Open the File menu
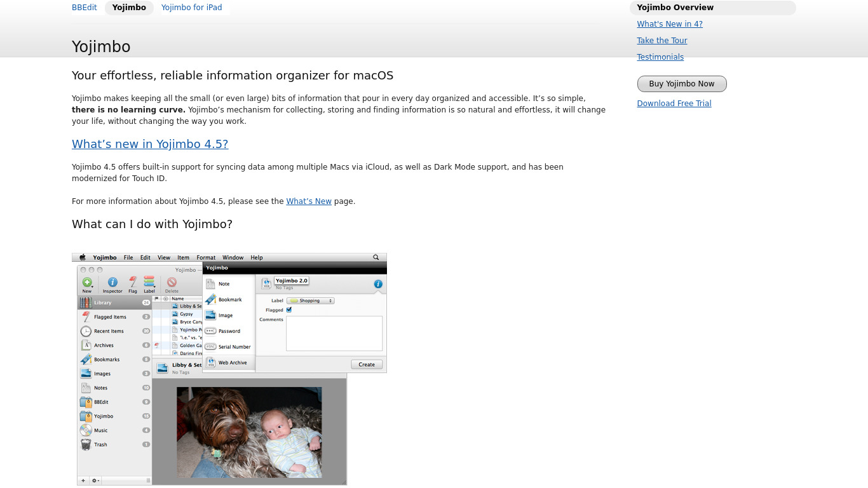This screenshot has height=488, width=868. (128, 257)
